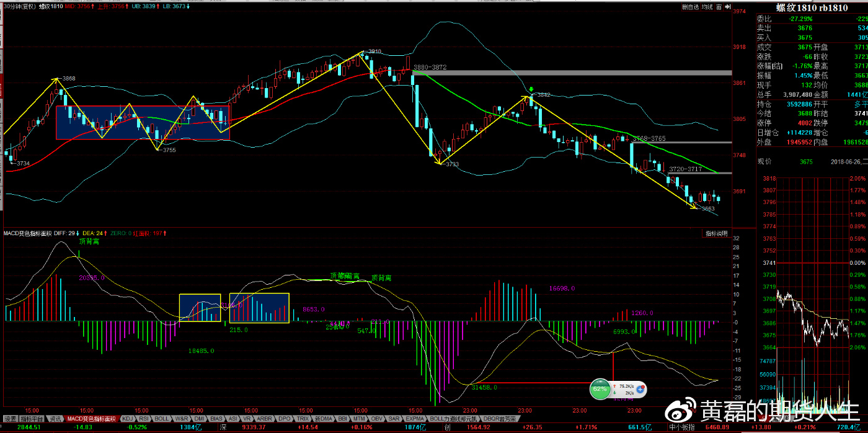The image size is (868, 433).
Task: Open the 设置 settings tab
Action: coord(9,419)
